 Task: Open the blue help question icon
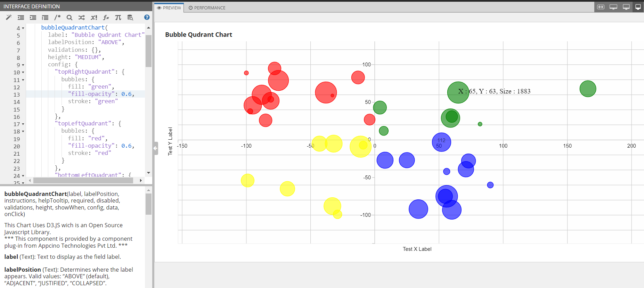147,17
